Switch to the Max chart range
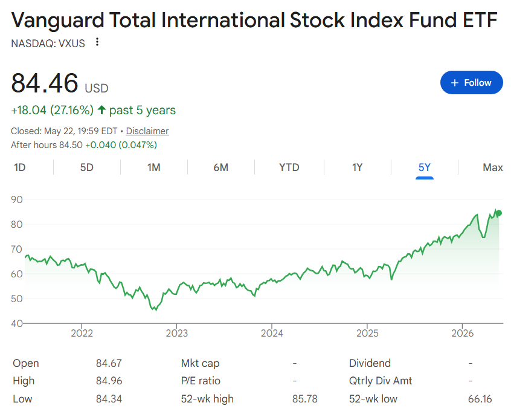Image resolution: width=511 pixels, height=420 pixels. click(492, 167)
